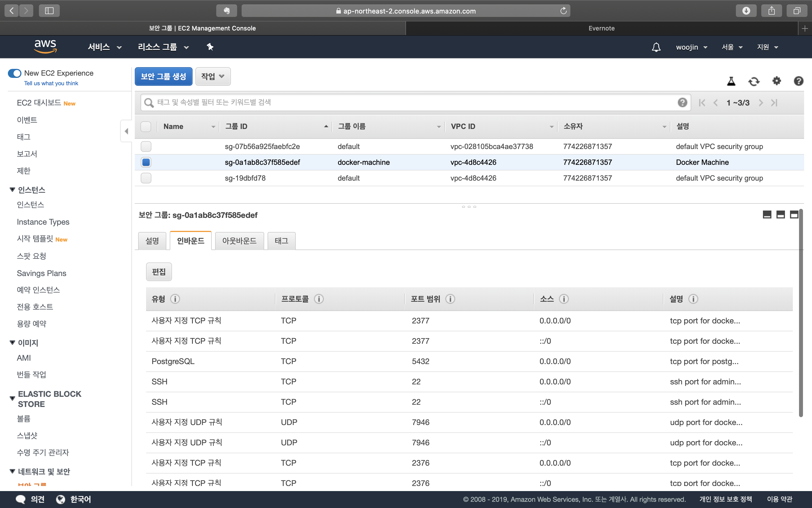Open the 한국어 language selector in footer
This screenshot has width=812, height=508.
74,500
